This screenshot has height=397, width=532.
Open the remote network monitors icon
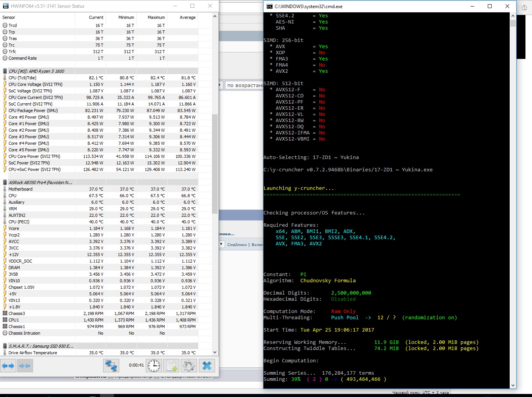coord(111,366)
